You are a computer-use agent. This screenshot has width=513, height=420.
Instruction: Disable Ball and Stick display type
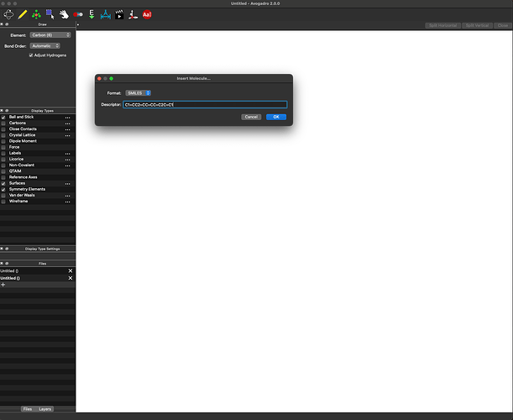(3, 118)
